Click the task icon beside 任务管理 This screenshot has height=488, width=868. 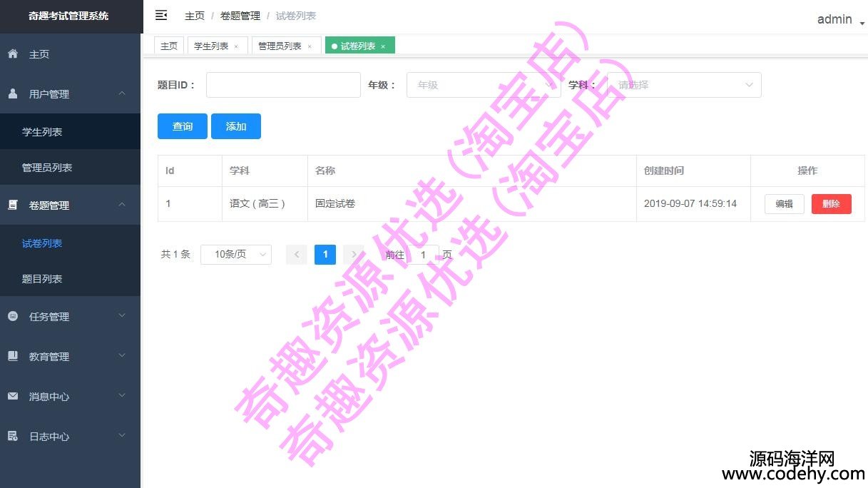pyautogui.click(x=13, y=316)
